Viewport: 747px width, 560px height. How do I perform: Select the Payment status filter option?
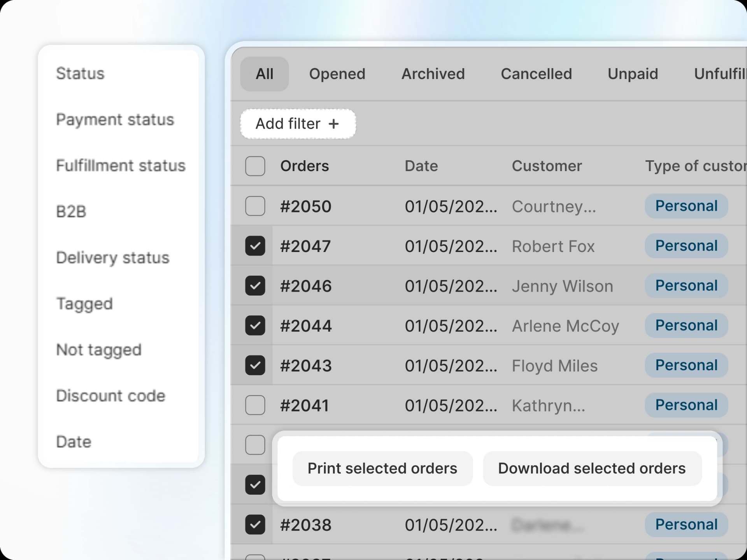(115, 119)
